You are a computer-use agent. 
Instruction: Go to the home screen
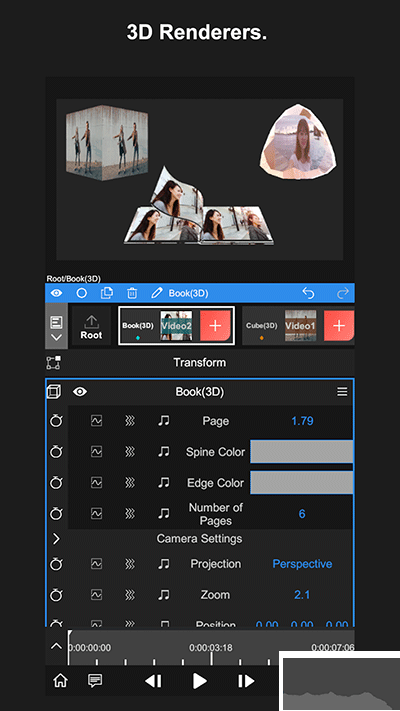tap(60, 680)
